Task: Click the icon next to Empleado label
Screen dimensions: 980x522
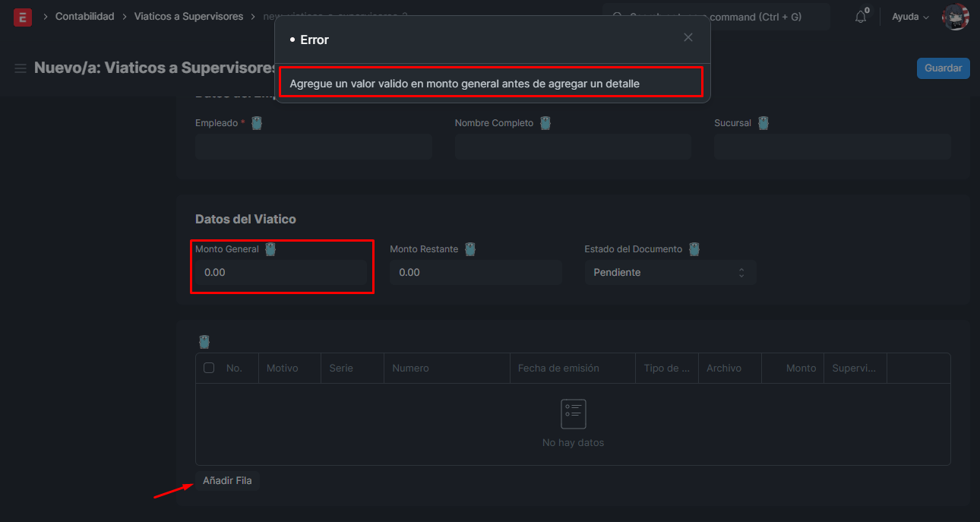Action: pos(257,123)
